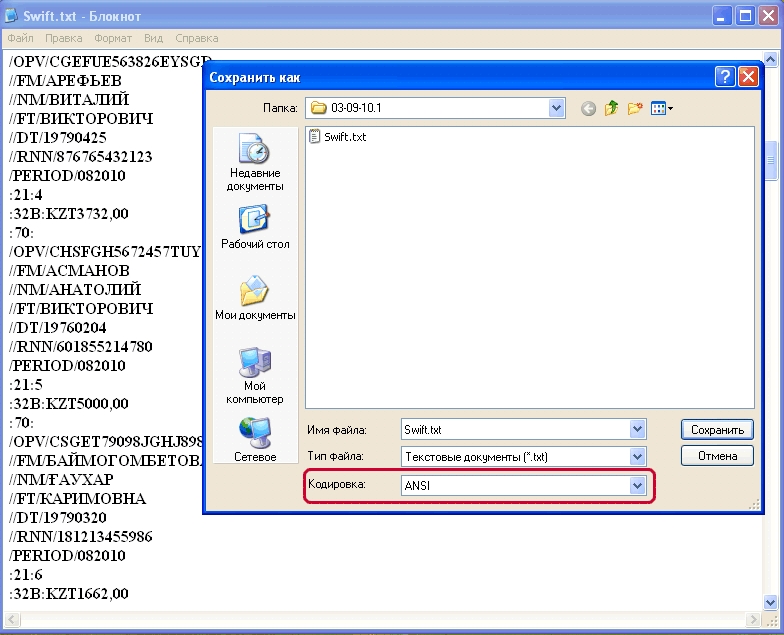Expand the Кодировка encoding dropdown
The height and width of the screenshot is (635, 784).
tap(637, 485)
